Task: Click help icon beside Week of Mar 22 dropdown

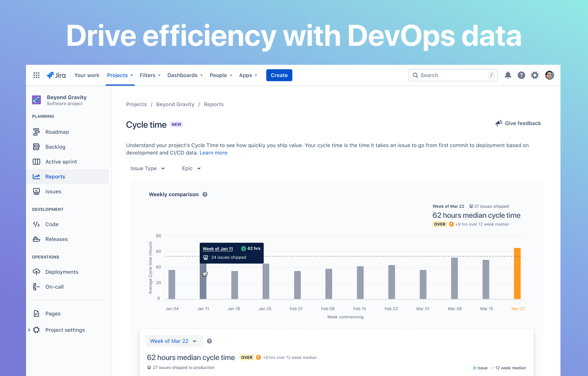Action: pyautogui.click(x=209, y=341)
